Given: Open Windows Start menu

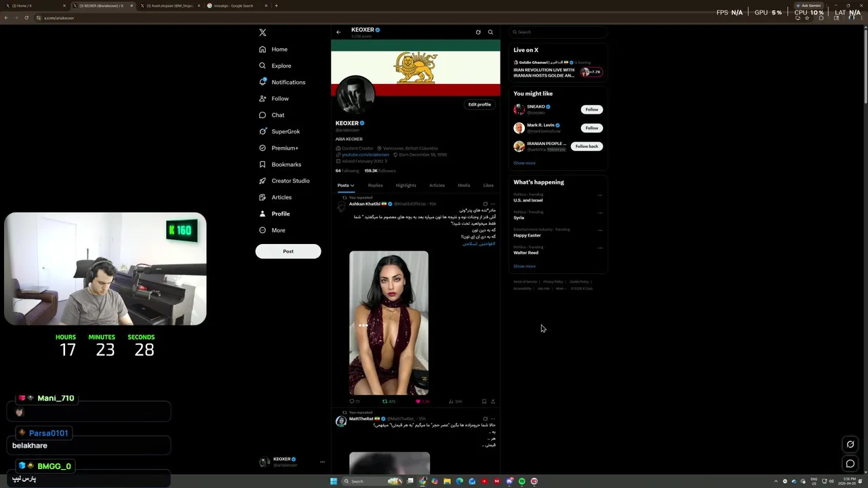Looking at the screenshot, I should (333, 481).
